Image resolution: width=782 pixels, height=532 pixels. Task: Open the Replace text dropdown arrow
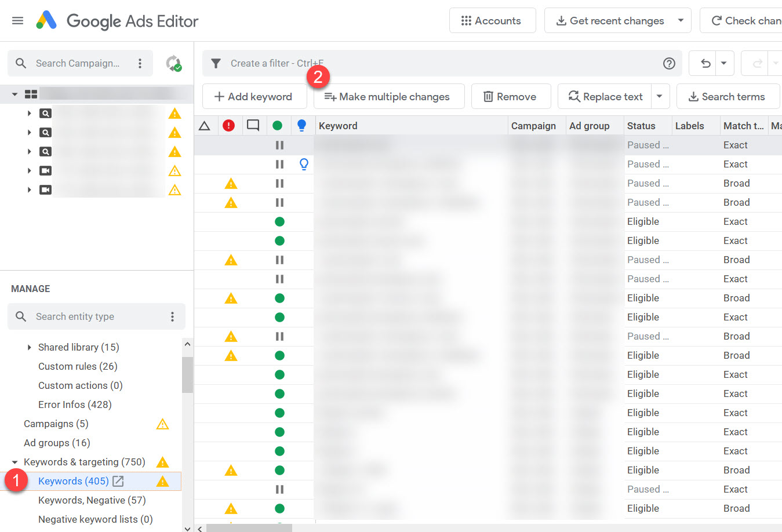point(660,96)
